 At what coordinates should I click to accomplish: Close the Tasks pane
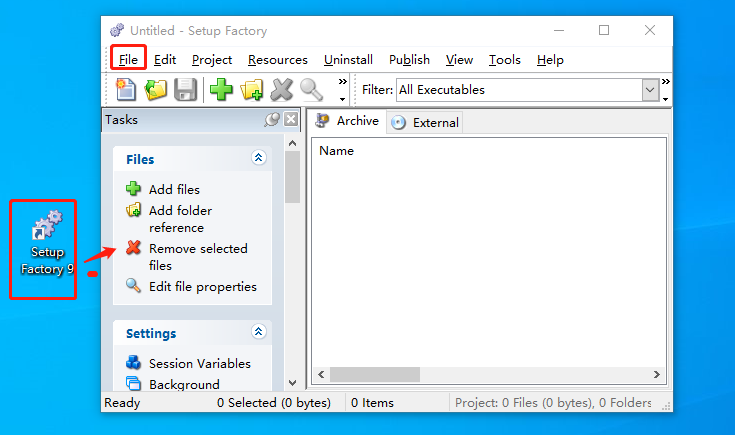pos(291,120)
